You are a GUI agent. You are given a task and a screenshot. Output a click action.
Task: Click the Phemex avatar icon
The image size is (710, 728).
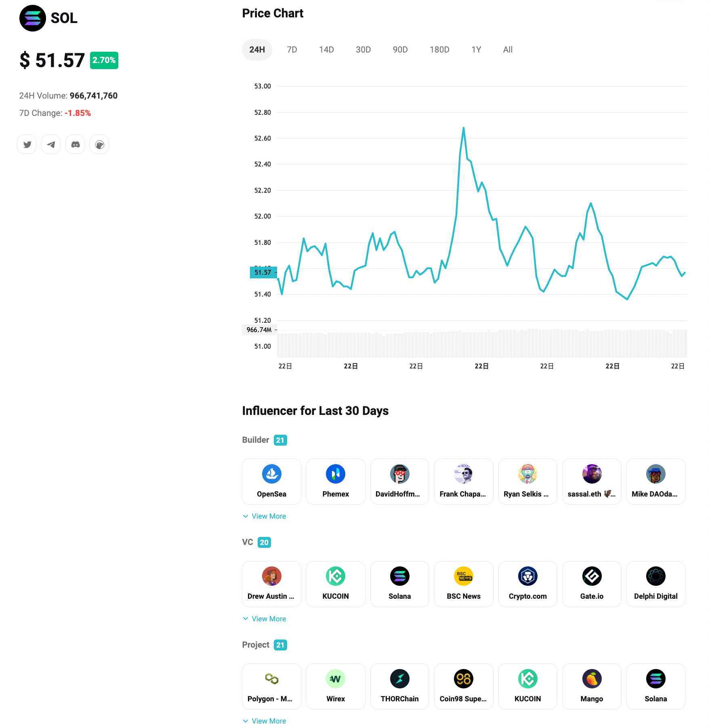pos(336,474)
